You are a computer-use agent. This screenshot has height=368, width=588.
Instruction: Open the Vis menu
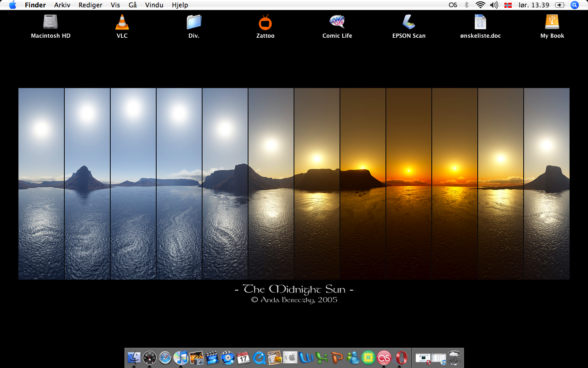(x=115, y=5)
